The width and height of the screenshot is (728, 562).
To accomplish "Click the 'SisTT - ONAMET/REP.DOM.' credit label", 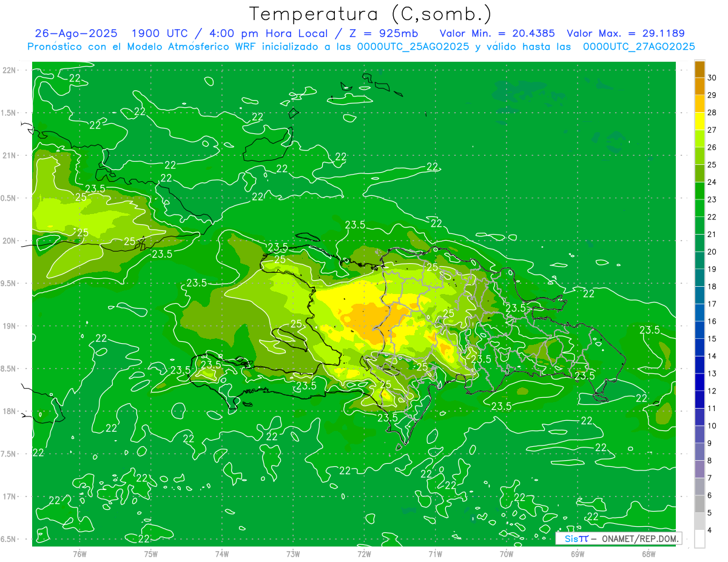I will pyautogui.click(x=618, y=538).
